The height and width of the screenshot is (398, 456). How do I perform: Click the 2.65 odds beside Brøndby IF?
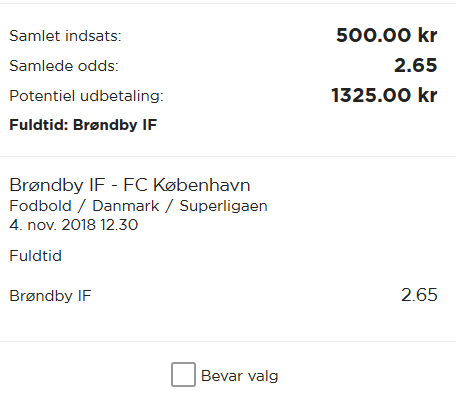point(419,295)
